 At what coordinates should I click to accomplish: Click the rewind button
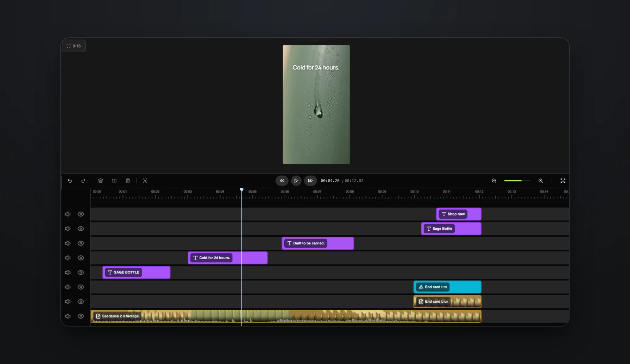pos(282,181)
